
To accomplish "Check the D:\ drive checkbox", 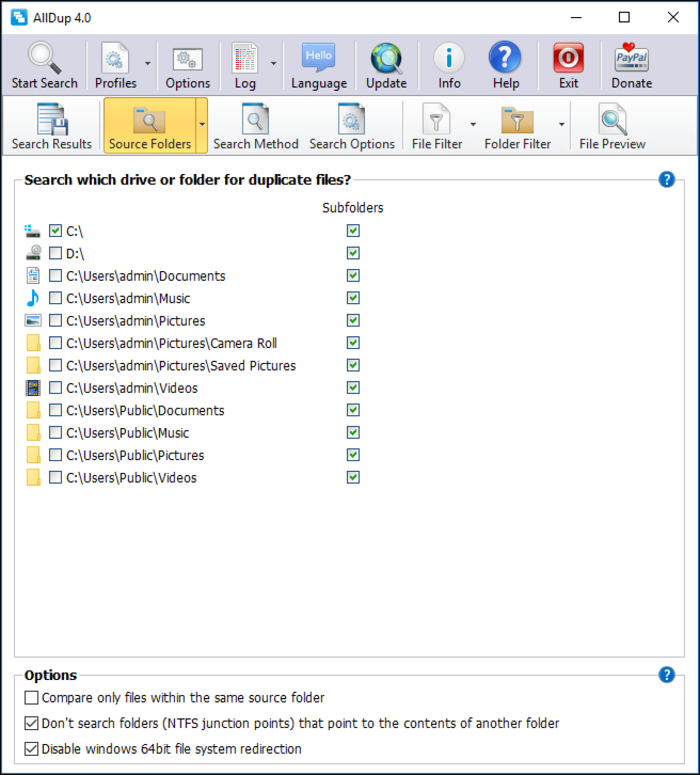I will coord(55,254).
